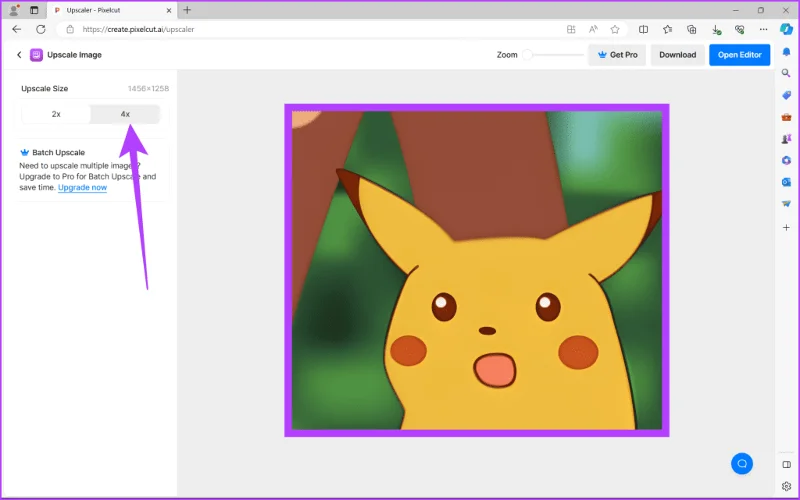
Task: Click the Upscale Image title text
Action: coord(74,55)
